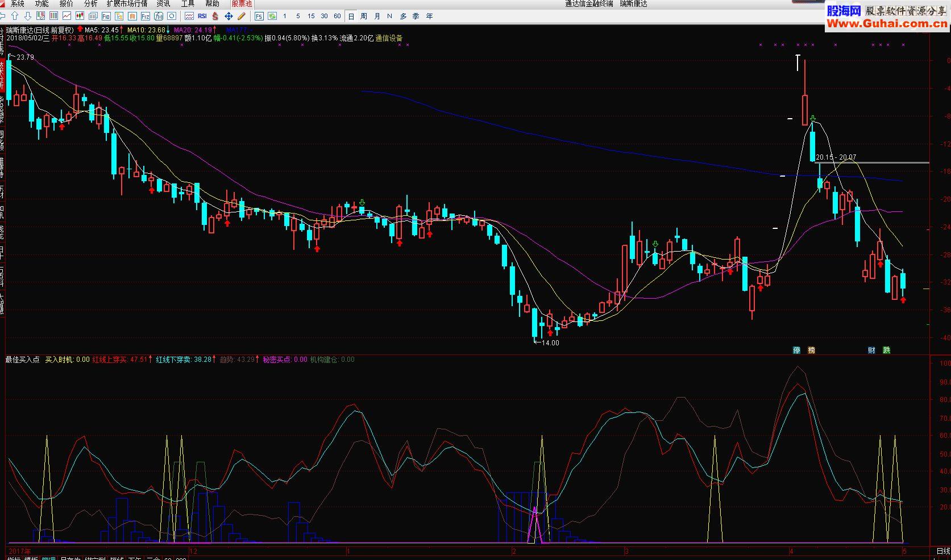Switch to 15-minute period
This screenshot has width=951, height=560.
pos(311,16)
